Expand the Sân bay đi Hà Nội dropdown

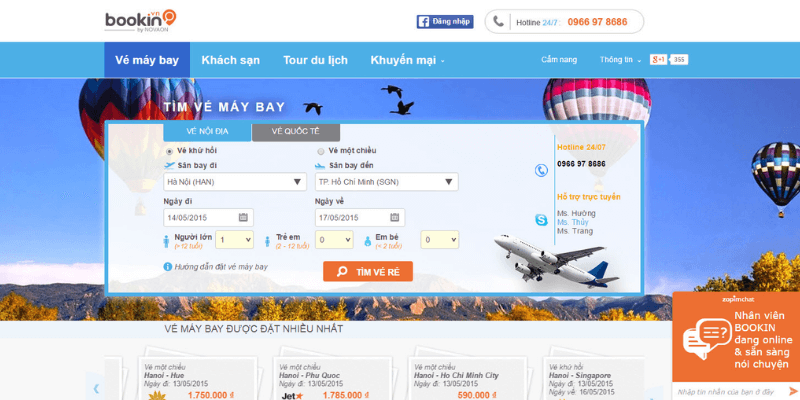pyautogui.click(x=235, y=182)
